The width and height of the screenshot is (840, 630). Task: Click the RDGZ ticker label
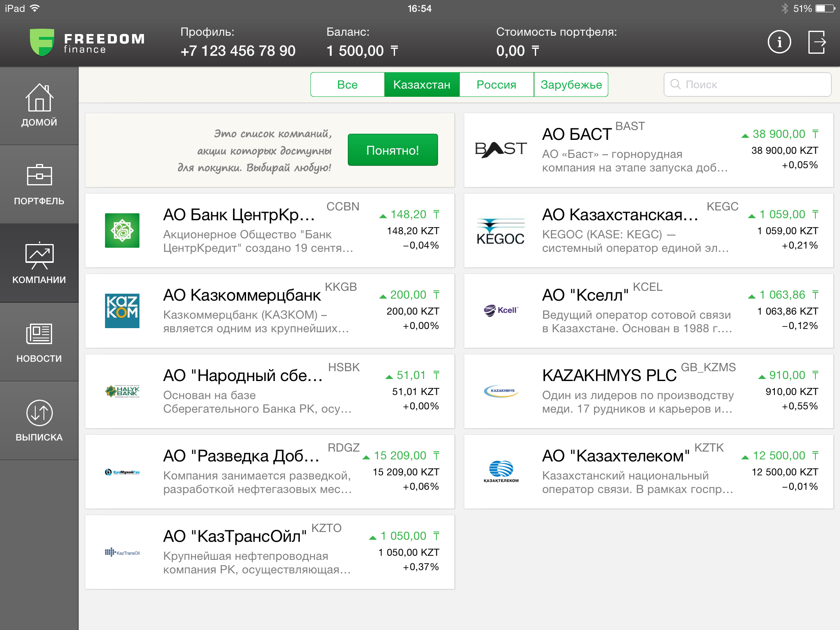[x=344, y=447]
